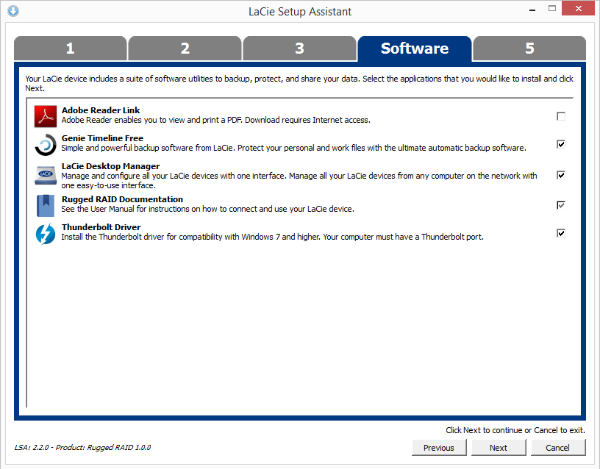600x469 pixels.
Task: Select the Software tab
Action: [414, 49]
